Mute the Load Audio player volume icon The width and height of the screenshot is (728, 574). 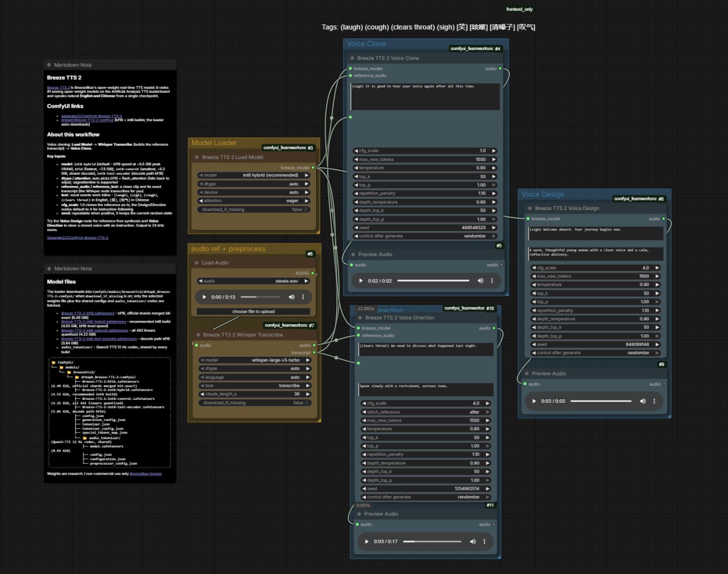tap(291, 297)
